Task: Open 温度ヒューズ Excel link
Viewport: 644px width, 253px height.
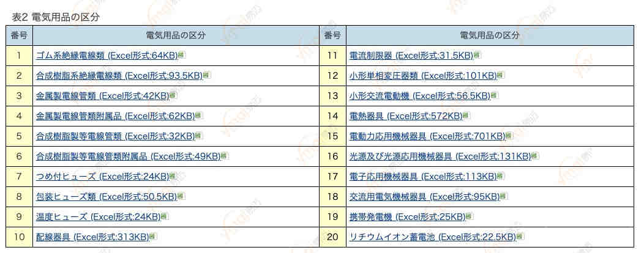Action: (x=98, y=216)
